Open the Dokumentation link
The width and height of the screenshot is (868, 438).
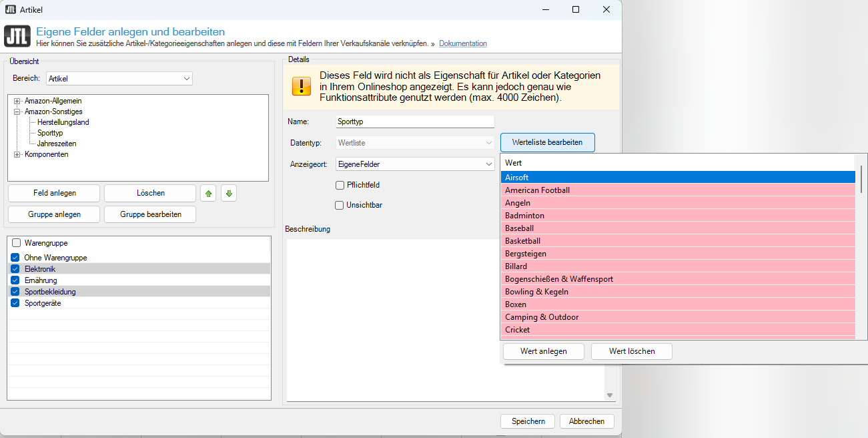pyautogui.click(x=462, y=43)
